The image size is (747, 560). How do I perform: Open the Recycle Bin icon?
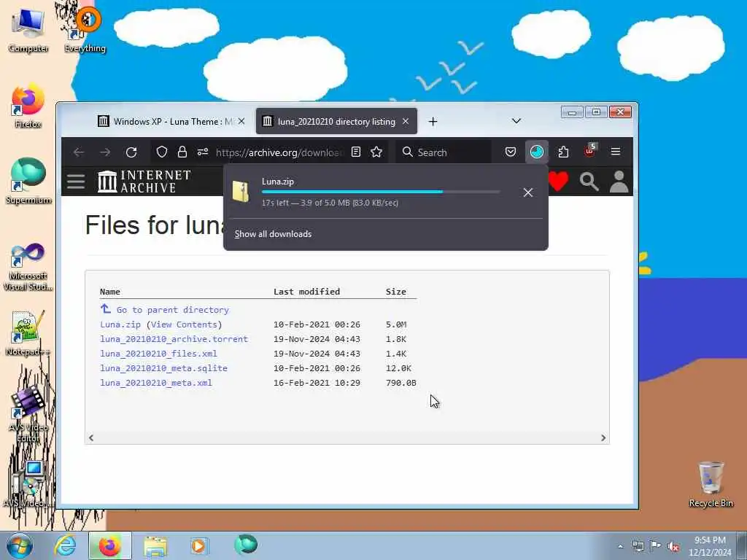711,484
